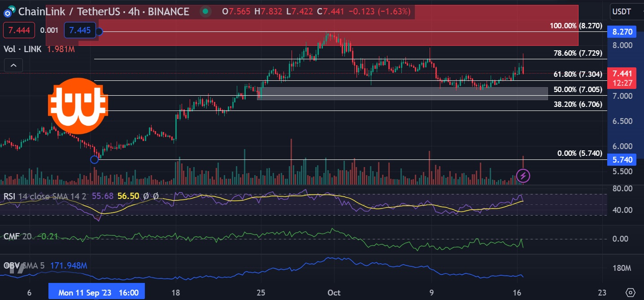Click the 100.00% (8.270) Fib label
The image size is (644, 300).
point(576,26)
